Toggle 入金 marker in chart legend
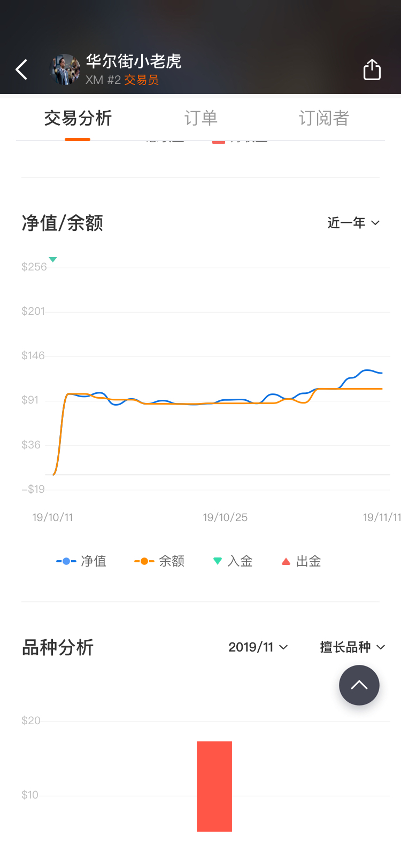 (x=233, y=561)
